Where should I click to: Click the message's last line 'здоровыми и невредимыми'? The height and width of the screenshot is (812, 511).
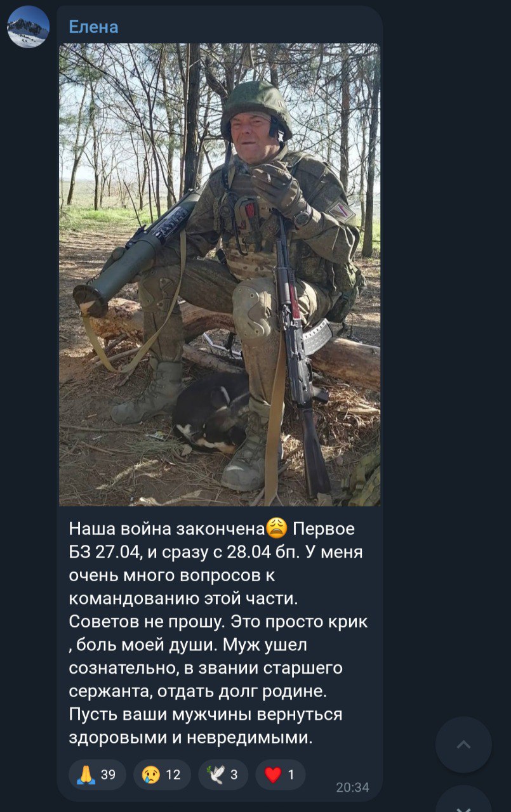190,738
